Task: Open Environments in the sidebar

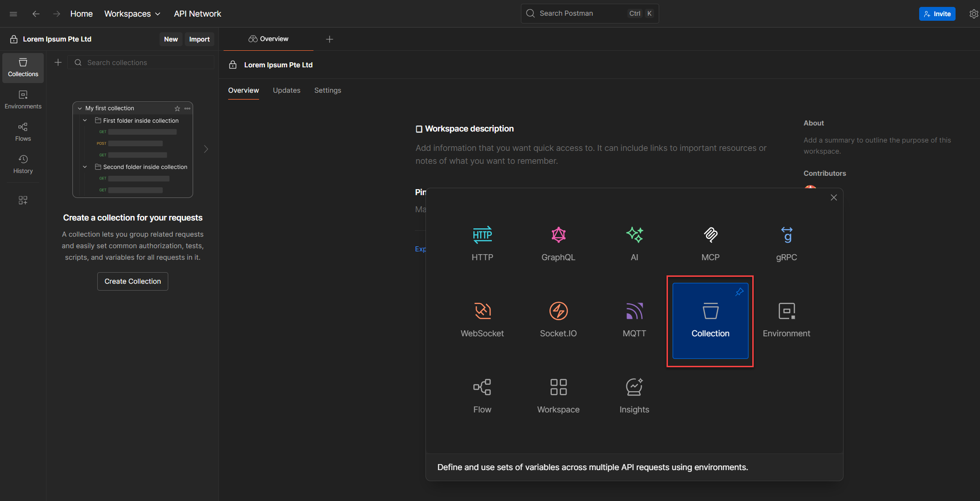Action: [23, 99]
